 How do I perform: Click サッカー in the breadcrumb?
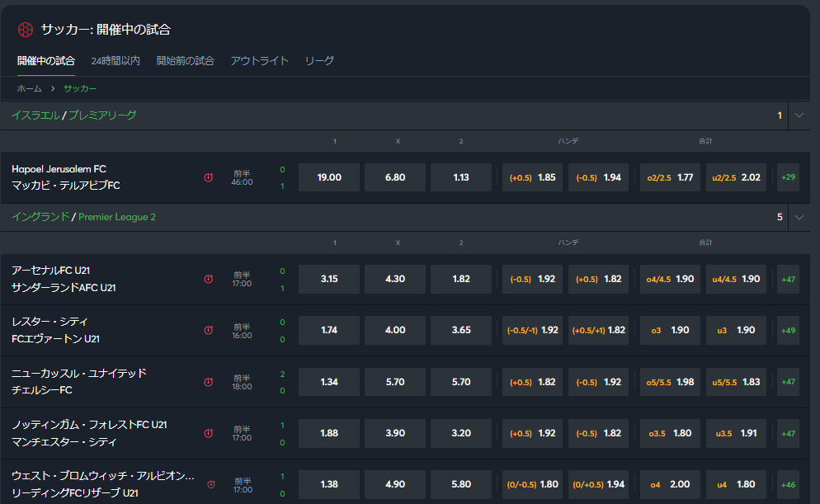coord(80,88)
